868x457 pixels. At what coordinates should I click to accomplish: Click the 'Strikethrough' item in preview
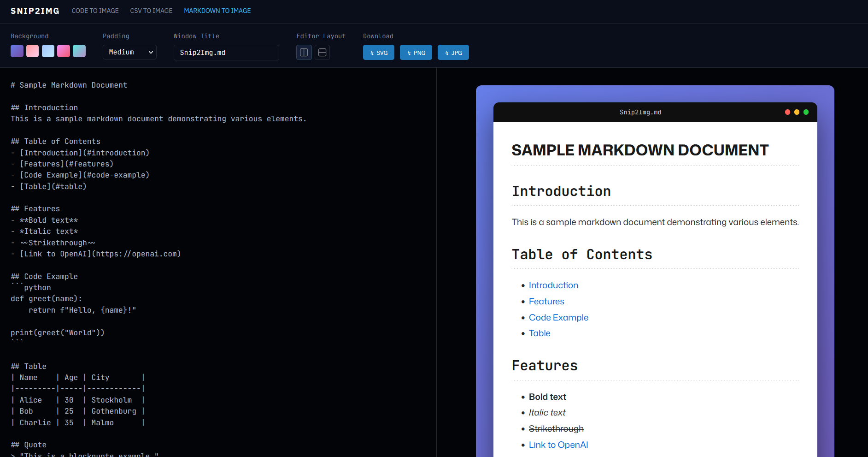[556, 429]
